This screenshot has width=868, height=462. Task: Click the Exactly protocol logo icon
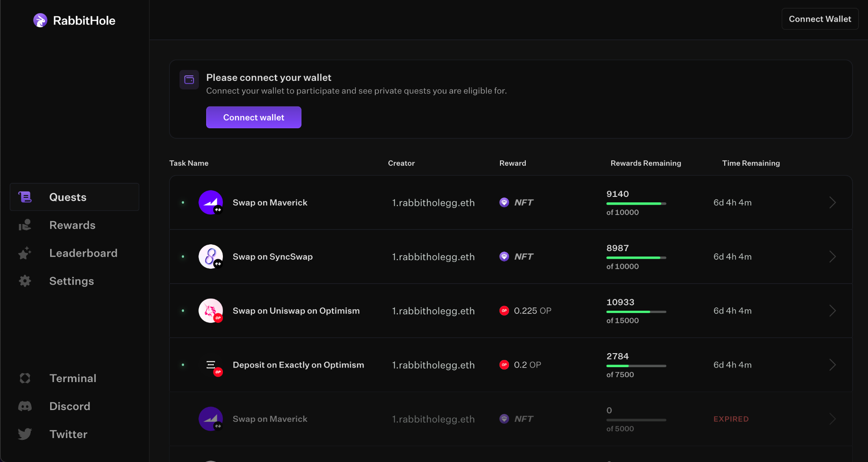tap(211, 365)
